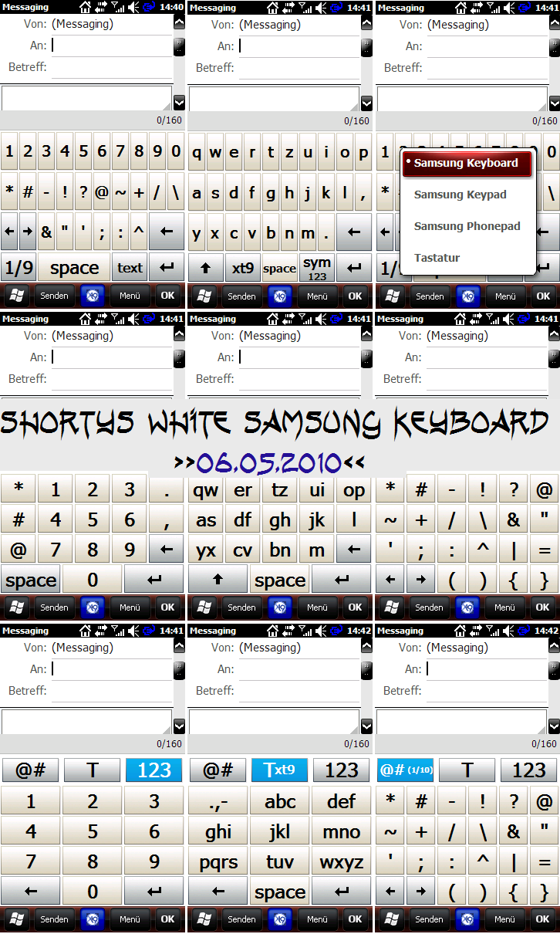Tap the combined 'jk' key
Image resolution: width=560 pixels, height=934 pixels.
coord(317,519)
